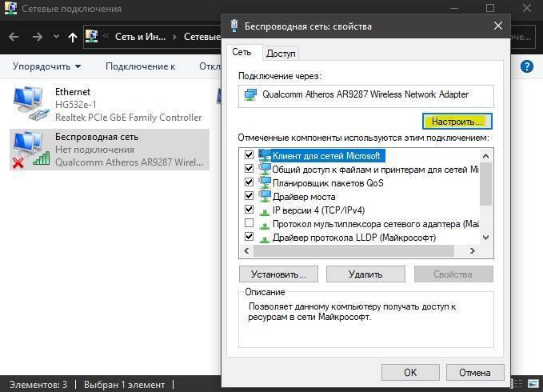Open the blue Help question mark icon
The width and height of the screenshot is (543, 392).
[x=527, y=66]
